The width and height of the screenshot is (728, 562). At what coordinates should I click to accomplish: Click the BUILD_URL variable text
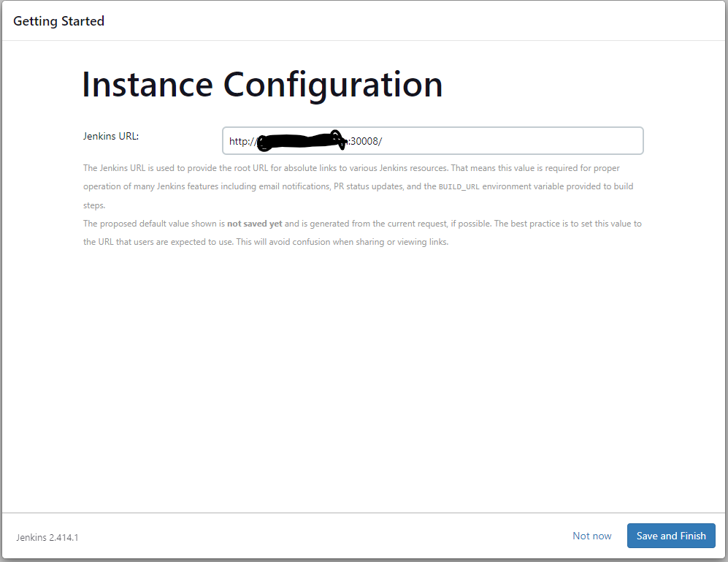[459, 187]
